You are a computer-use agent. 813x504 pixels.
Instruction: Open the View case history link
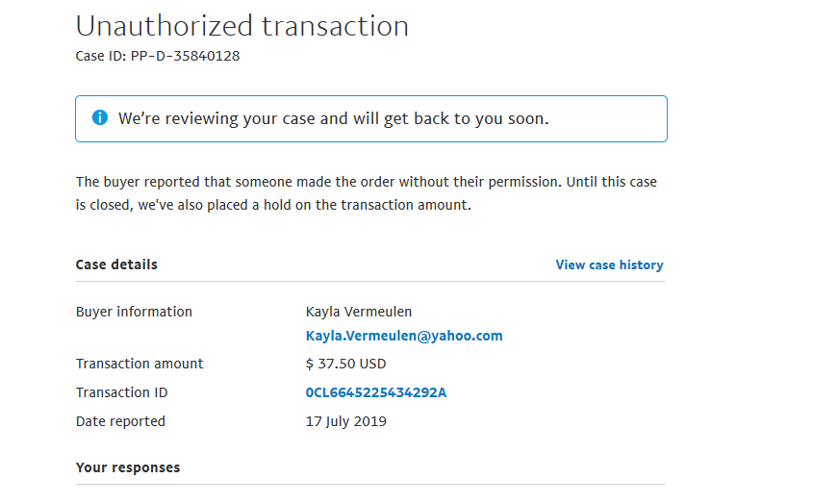click(x=609, y=265)
